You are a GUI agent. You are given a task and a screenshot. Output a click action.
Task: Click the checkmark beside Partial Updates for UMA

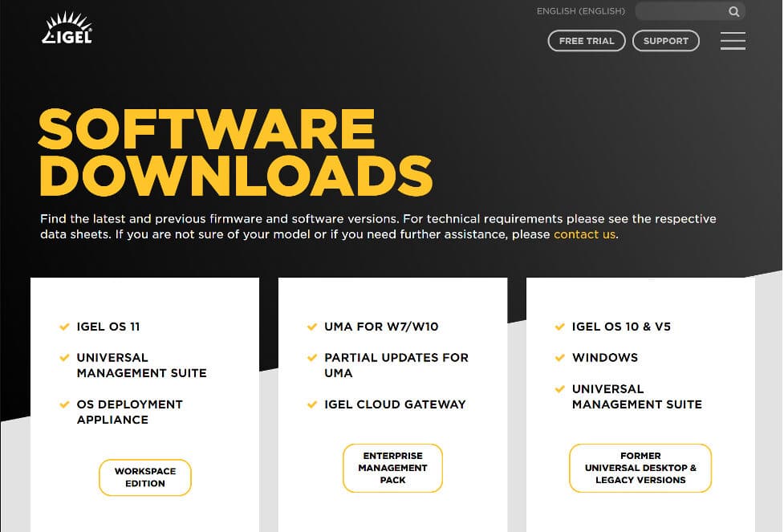[312, 358]
